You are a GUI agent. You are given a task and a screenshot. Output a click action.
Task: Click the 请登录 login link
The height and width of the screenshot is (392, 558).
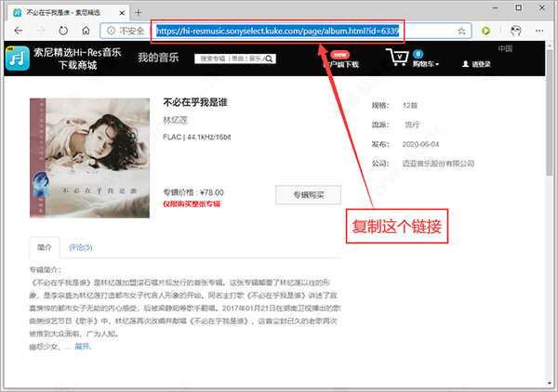(x=481, y=65)
